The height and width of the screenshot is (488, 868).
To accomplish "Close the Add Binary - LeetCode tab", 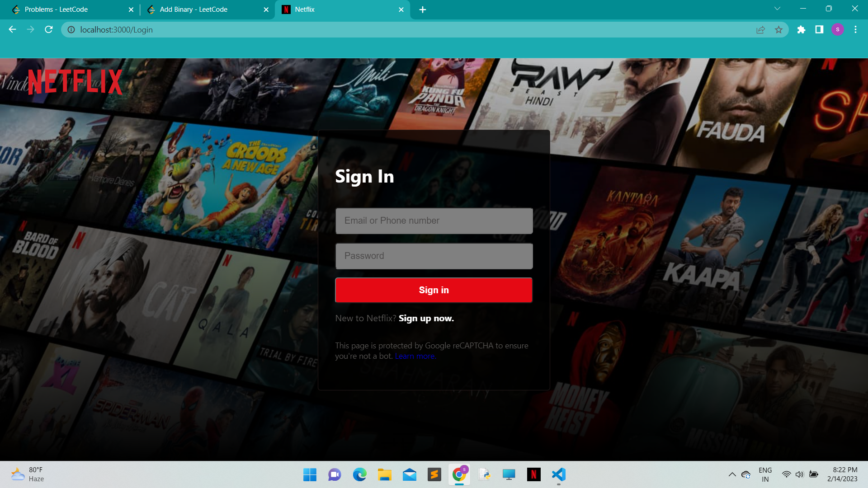I will click(266, 9).
